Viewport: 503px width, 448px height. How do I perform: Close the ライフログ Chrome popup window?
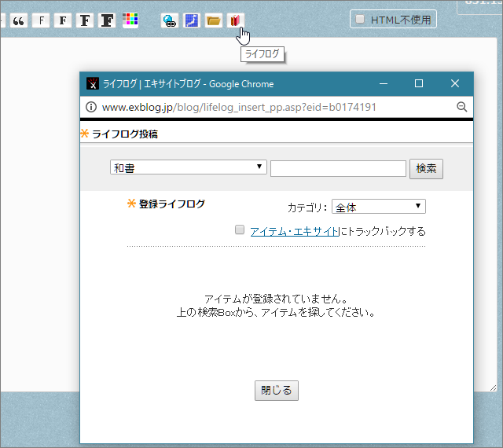[x=455, y=83]
